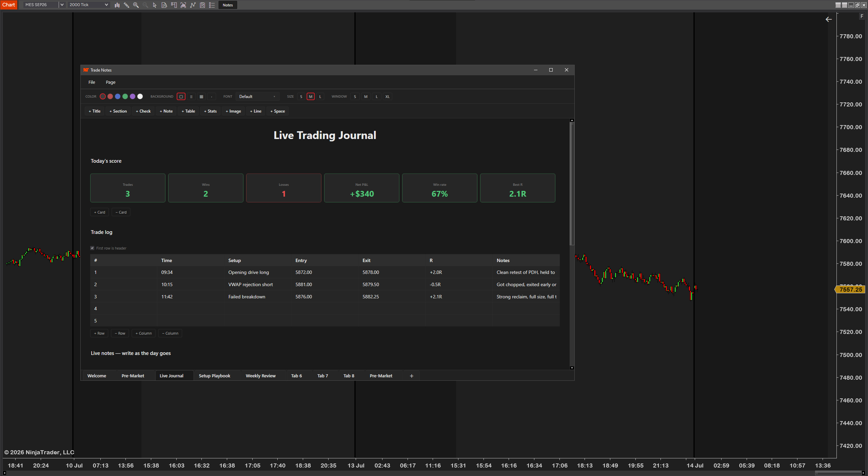Click the Trade Notes window logo icon

coord(86,70)
